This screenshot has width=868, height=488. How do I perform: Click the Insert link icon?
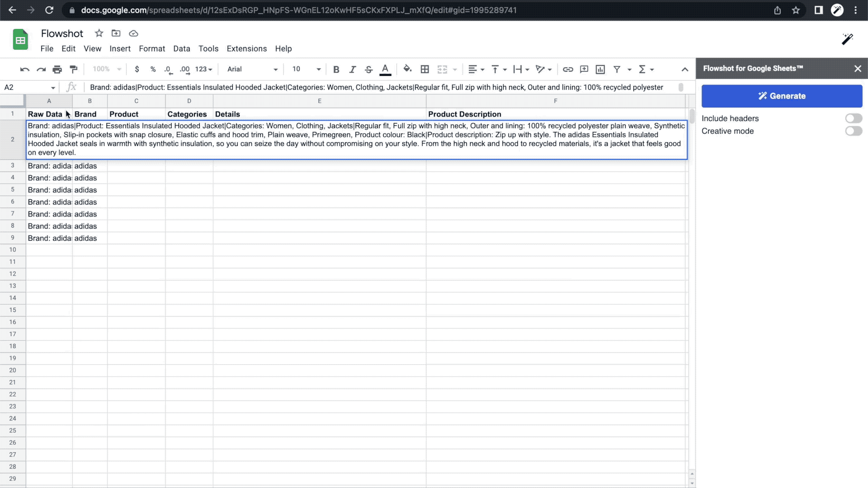(x=568, y=69)
